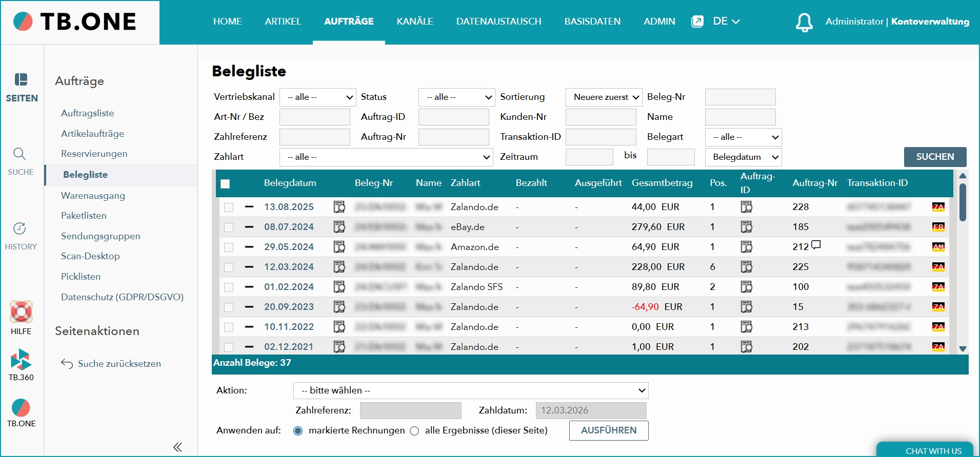Click the SUCHEN button
This screenshot has width=980, height=457.
point(935,157)
